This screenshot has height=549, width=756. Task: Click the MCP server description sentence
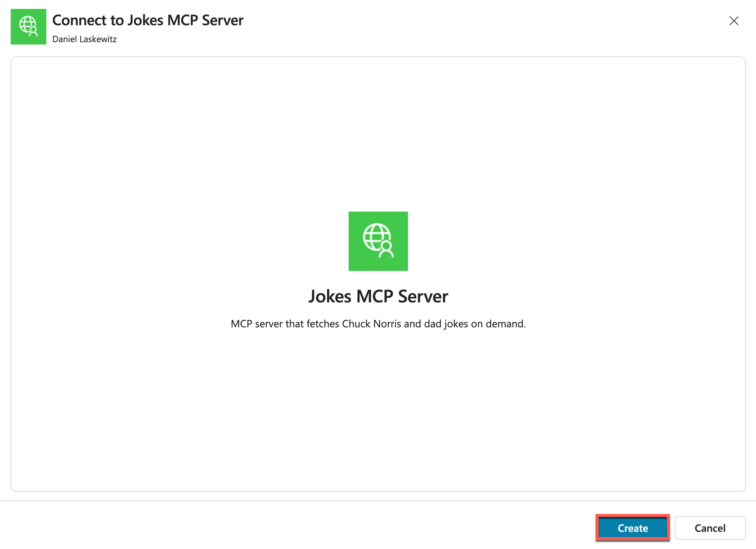(378, 323)
